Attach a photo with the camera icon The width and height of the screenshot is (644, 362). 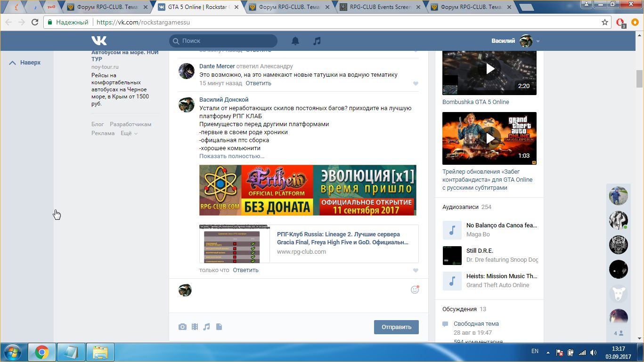182,327
